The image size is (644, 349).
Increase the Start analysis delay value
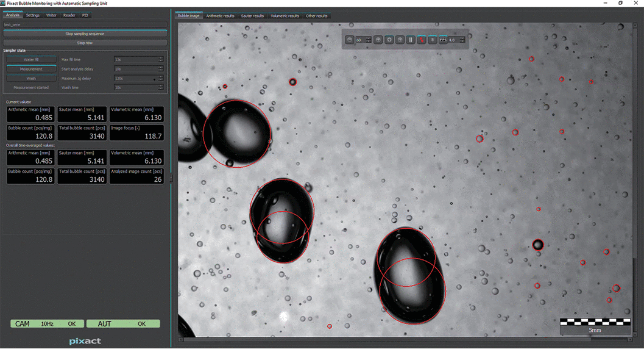click(x=161, y=67)
